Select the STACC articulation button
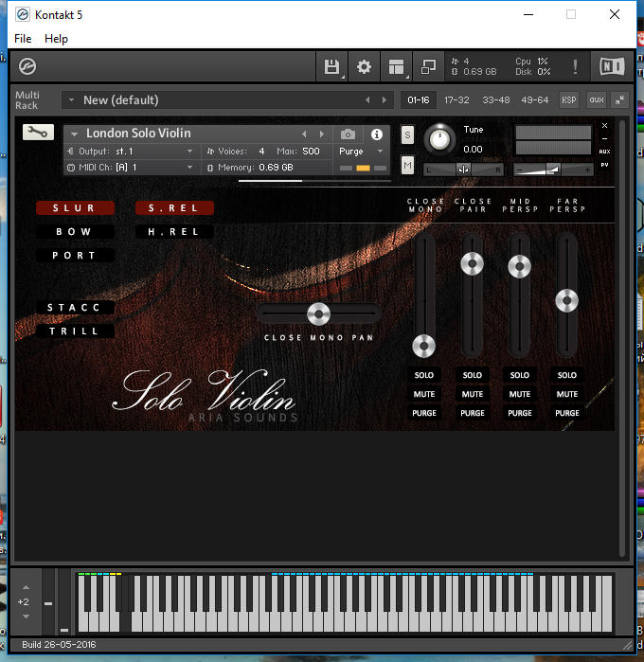 tap(75, 308)
